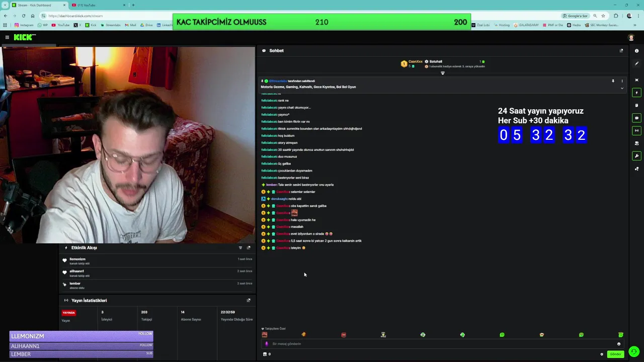This screenshot has height=362, width=644.
Task: Click the browser back button
Action: (x=6, y=16)
